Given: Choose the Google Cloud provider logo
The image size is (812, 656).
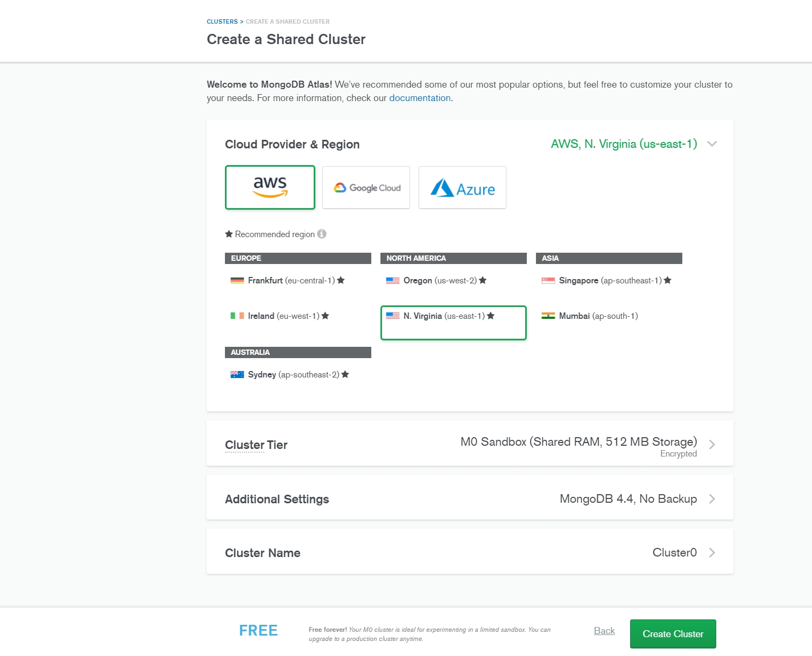Looking at the screenshot, I should 366,188.
